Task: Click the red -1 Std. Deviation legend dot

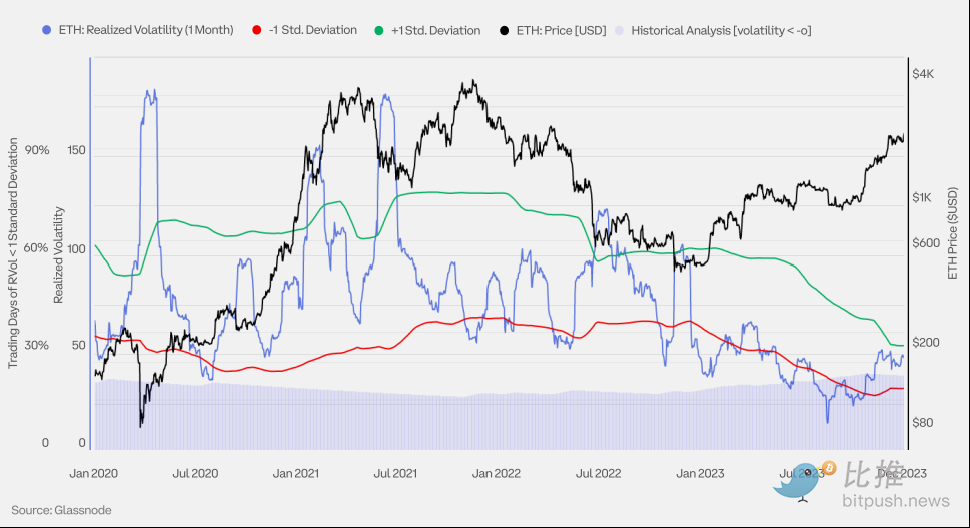Action: coord(258,30)
